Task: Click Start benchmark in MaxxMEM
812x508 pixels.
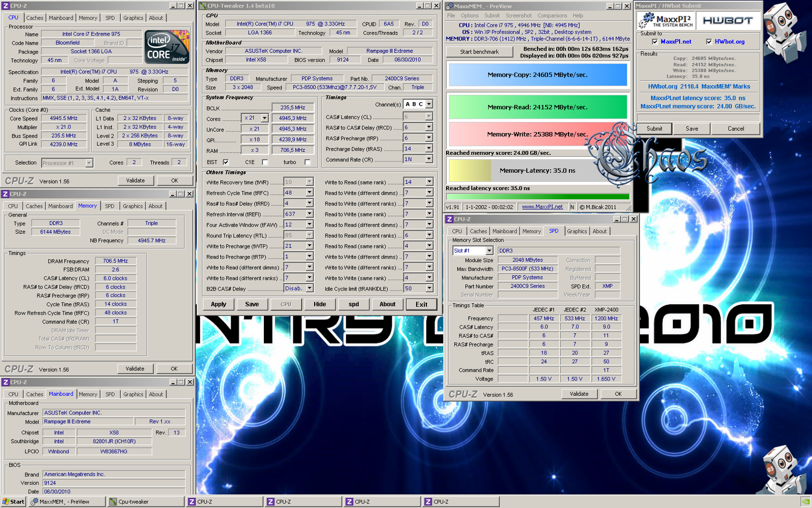Action: coord(479,52)
